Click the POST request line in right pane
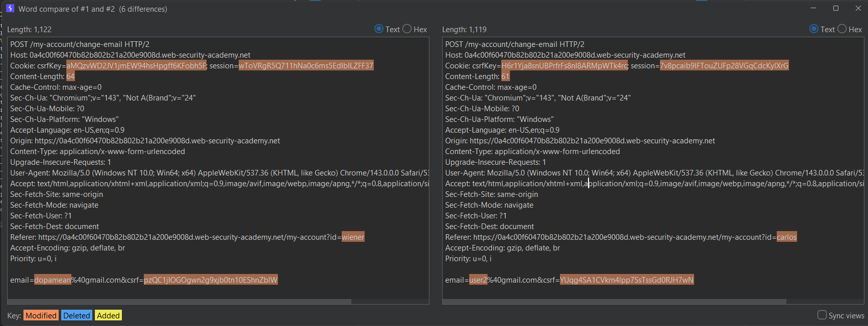The image size is (868, 326). click(515, 44)
